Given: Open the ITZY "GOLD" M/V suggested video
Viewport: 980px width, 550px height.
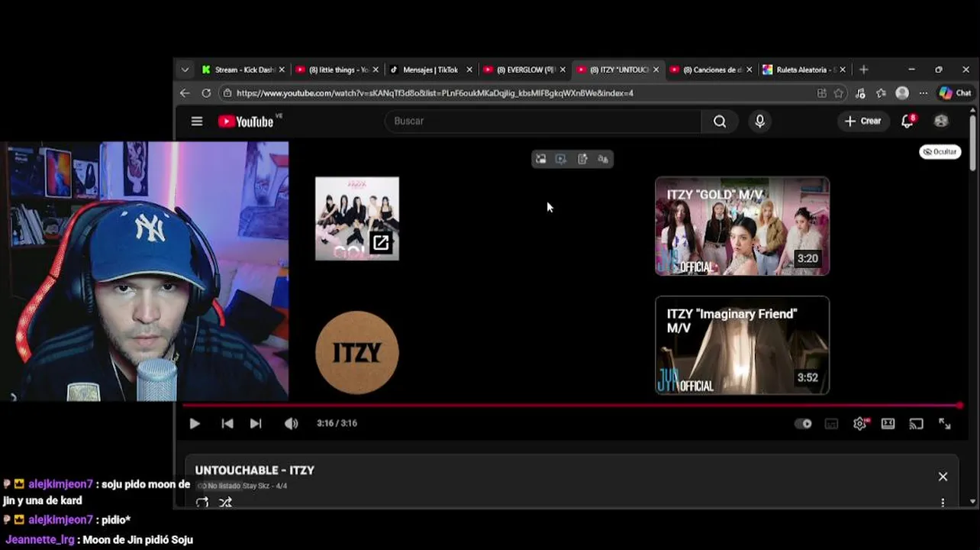Looking at the screenshot, I should [742, 226].
